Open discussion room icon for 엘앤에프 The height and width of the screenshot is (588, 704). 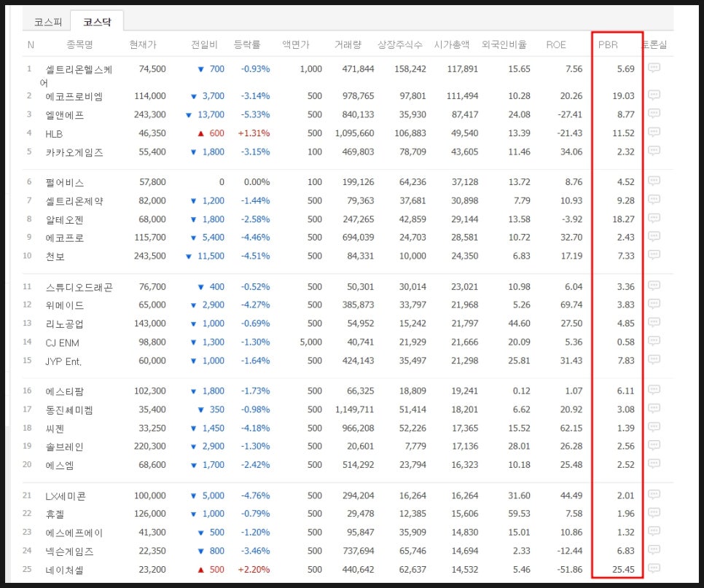click(654, 114)
